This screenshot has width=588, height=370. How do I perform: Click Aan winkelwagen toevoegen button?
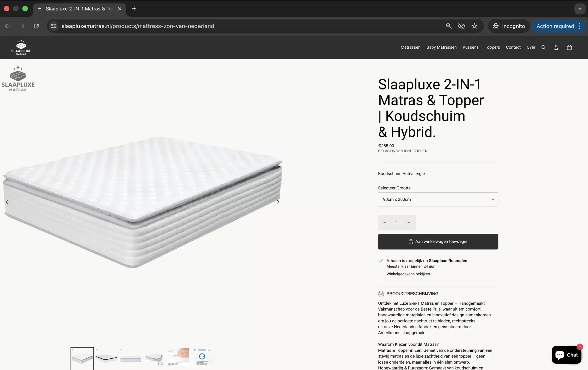[x=438, y=242]
